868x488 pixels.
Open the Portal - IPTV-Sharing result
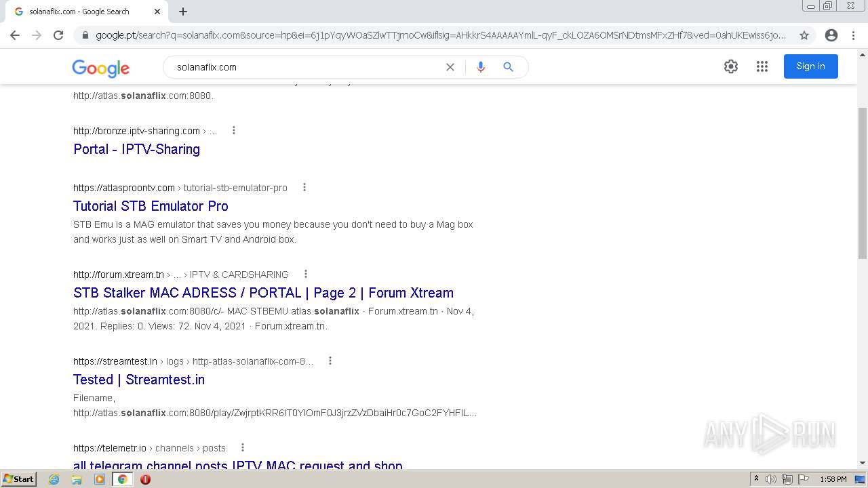point(136,149)
